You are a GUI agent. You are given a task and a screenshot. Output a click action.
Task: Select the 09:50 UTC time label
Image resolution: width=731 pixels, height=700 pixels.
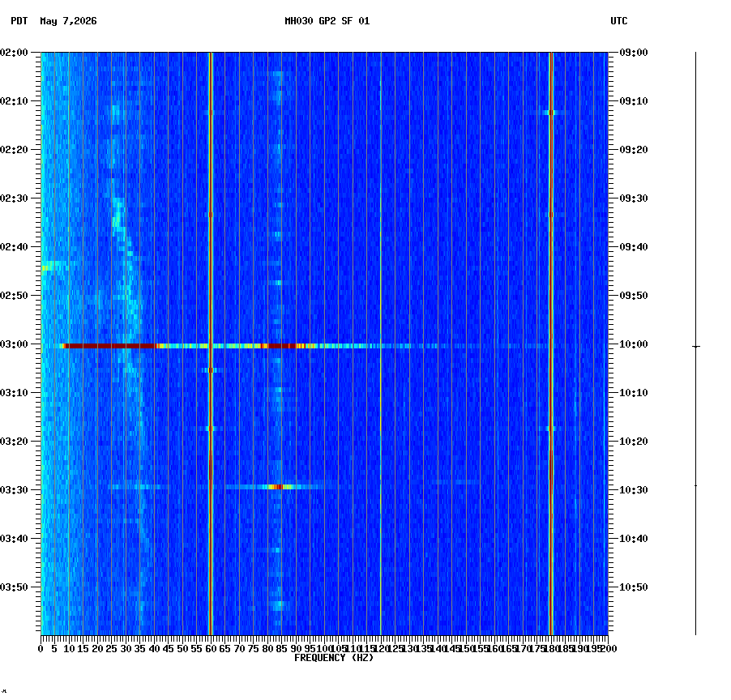tap(634, 296)
